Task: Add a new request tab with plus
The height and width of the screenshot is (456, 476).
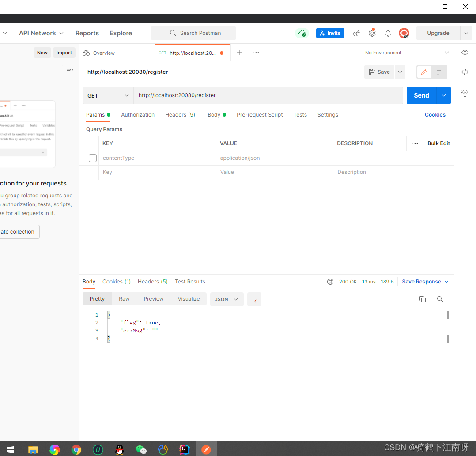Action: point(239,53)
